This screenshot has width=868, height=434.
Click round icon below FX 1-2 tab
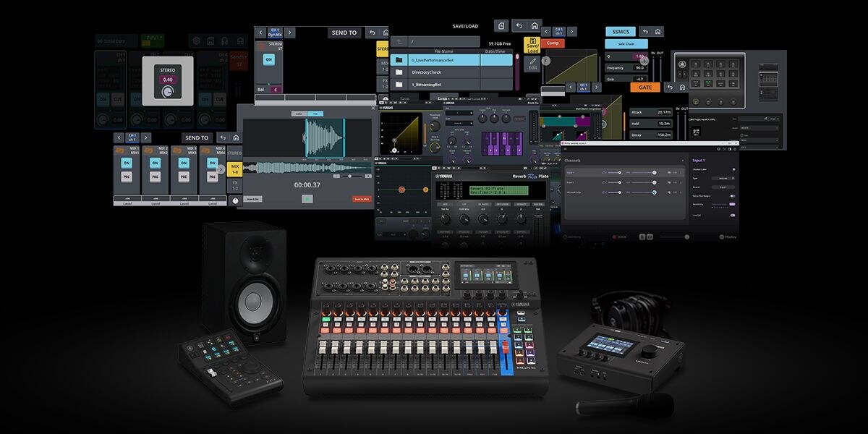tap(235, 200)
